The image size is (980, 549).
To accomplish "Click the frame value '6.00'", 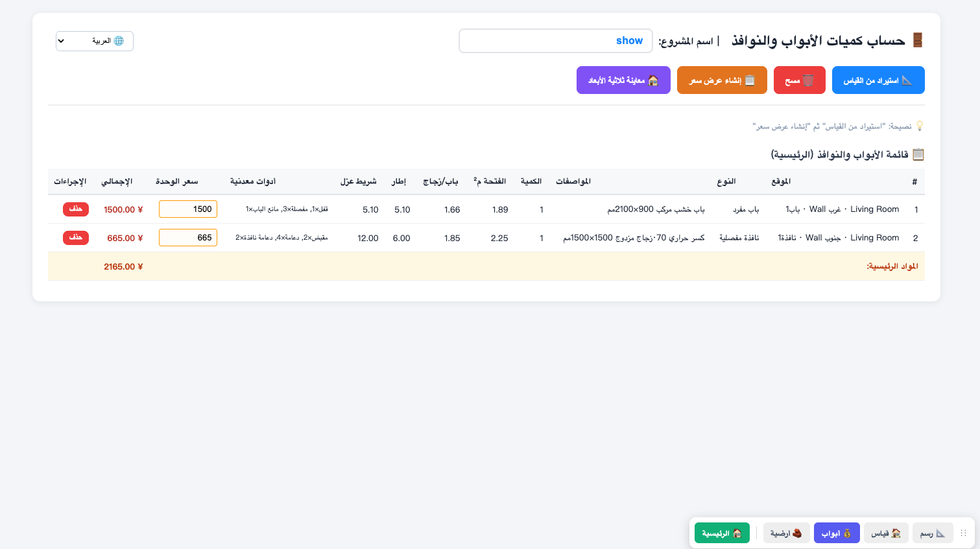I will pyautogui.click(x=401, y=238).
